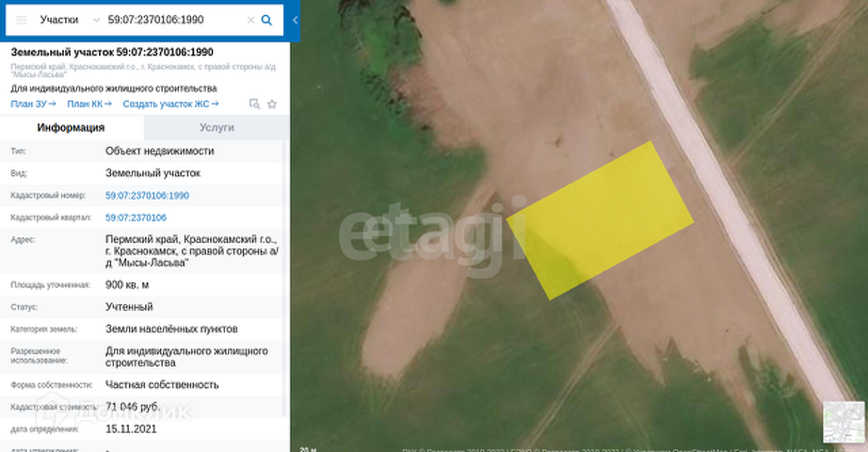This screenshot has height=452, width=868.
Task: Open the basemap switcher thumbnail
Action: [x=844, y=422]
